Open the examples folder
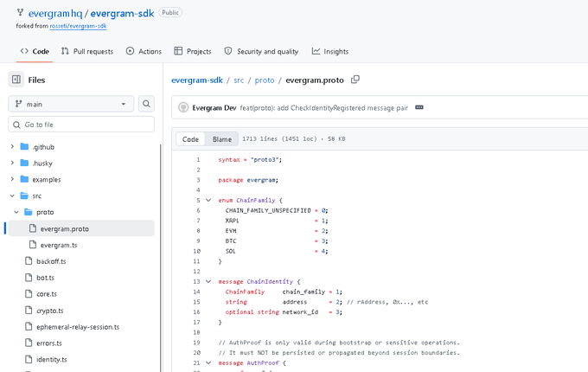This screenshot has width=588, height=372. click(47, 180)
